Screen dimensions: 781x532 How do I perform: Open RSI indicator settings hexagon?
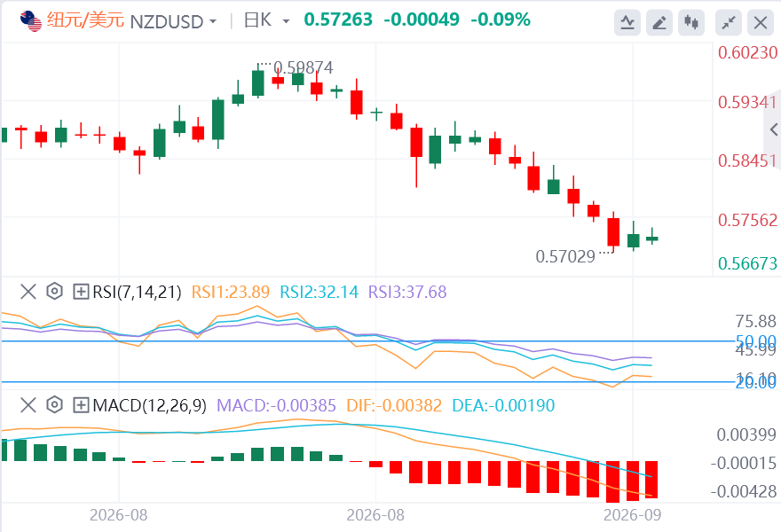click(x=54, y=292)
